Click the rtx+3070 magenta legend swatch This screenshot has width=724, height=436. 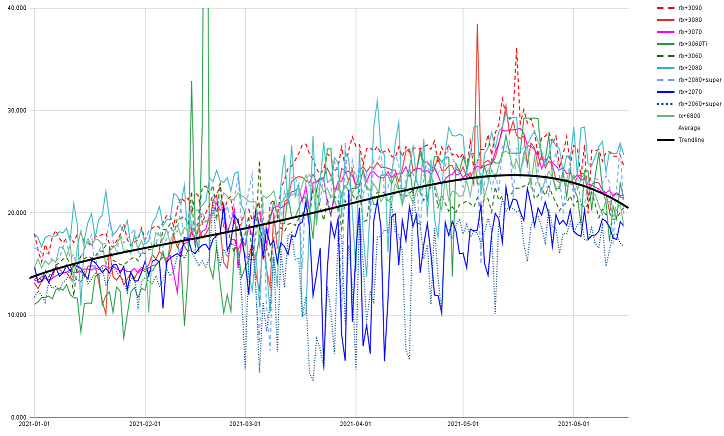tap(665, 32)
